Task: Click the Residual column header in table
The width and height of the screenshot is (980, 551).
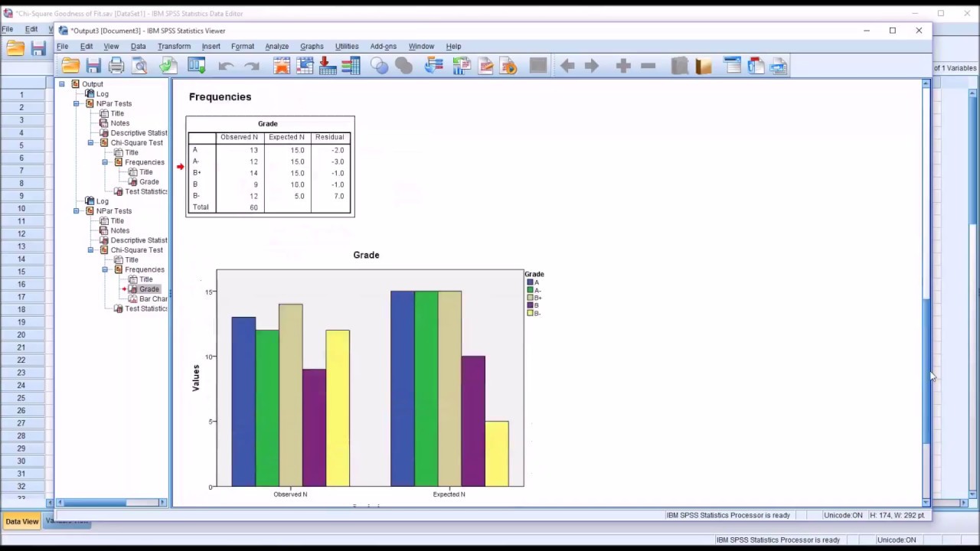Action: coord(329,137)
